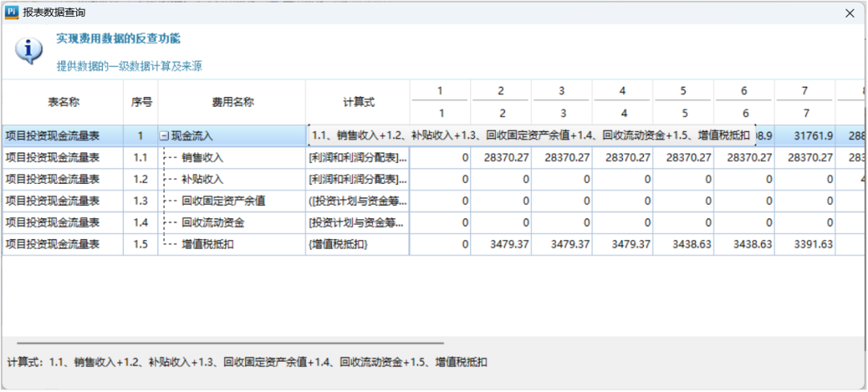Click the blue information bubble icon
Viewport: 868px width, 392px height.
tap(29, 50)
